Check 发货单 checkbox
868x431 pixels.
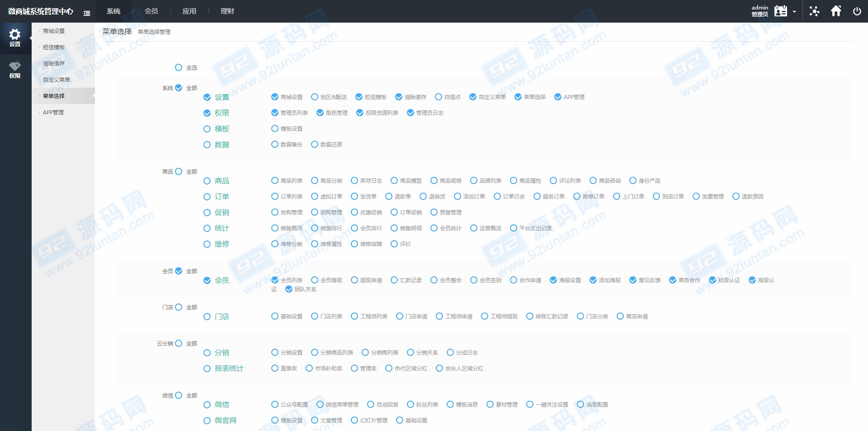tap(354, 197)
